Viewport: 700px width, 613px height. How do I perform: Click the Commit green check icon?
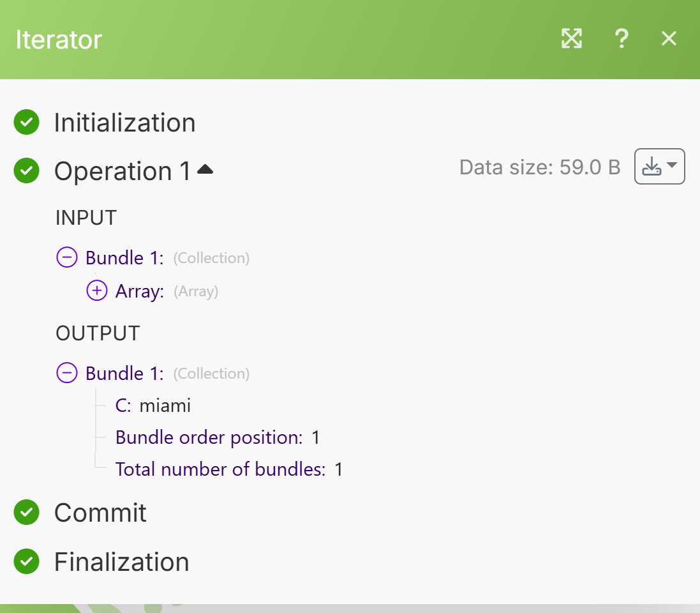click(x=26, y=512)
